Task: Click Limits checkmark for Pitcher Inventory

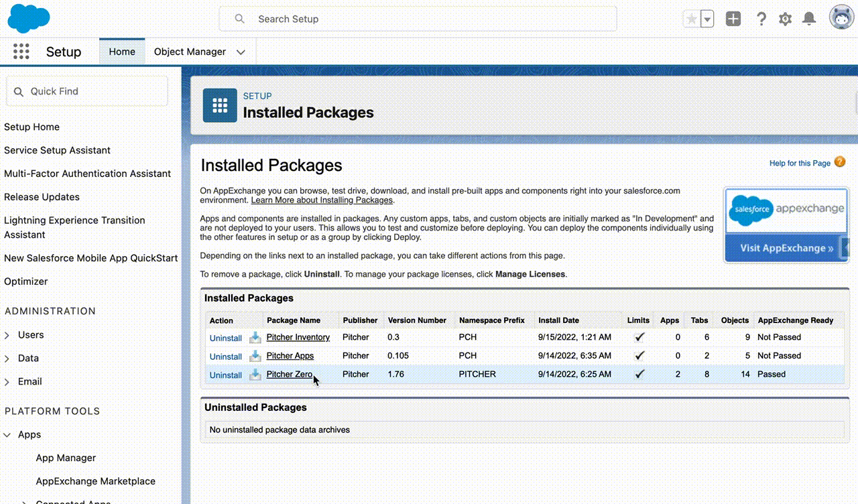Action: tap(639, 338)
